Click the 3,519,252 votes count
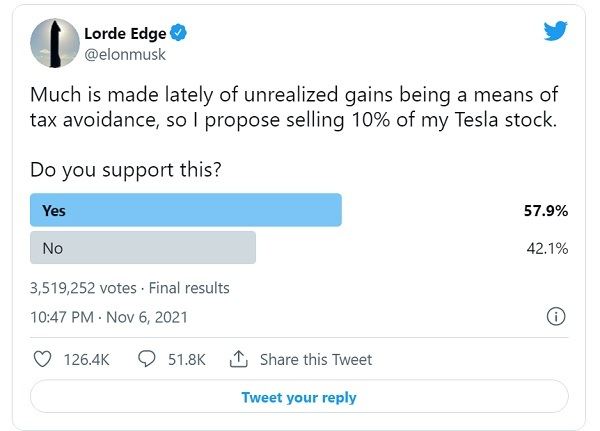Image resolution: width=600 pixels, height=431 pixels. click(83, 288)
